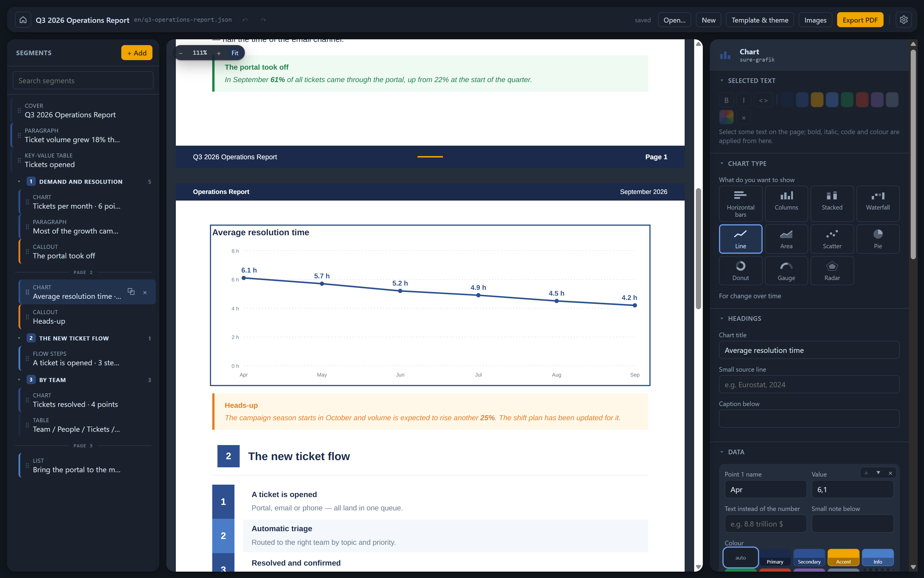The height and width of the screenshot is (578, 924).
Task: Open the Images menu
Action: tap(815, 20)
